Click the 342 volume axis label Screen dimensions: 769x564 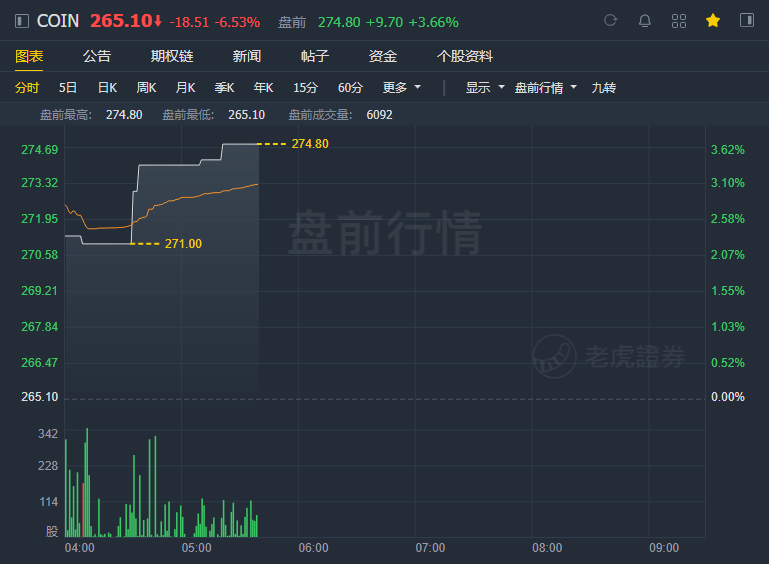tap(48, 434)
